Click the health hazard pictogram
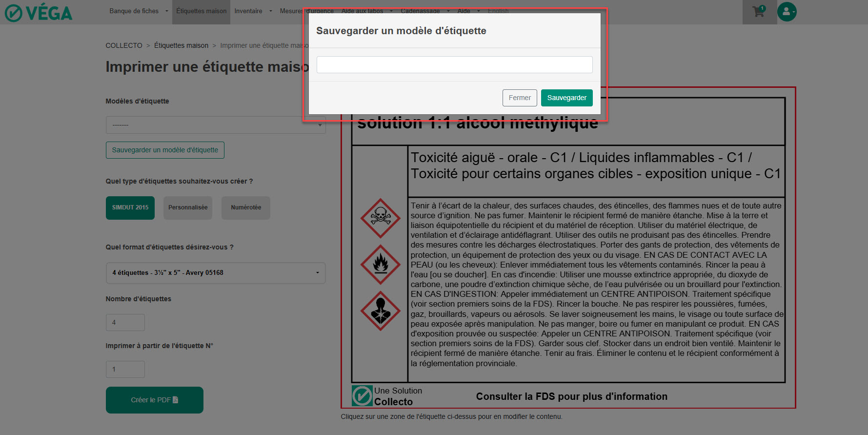 coord(380,311)
